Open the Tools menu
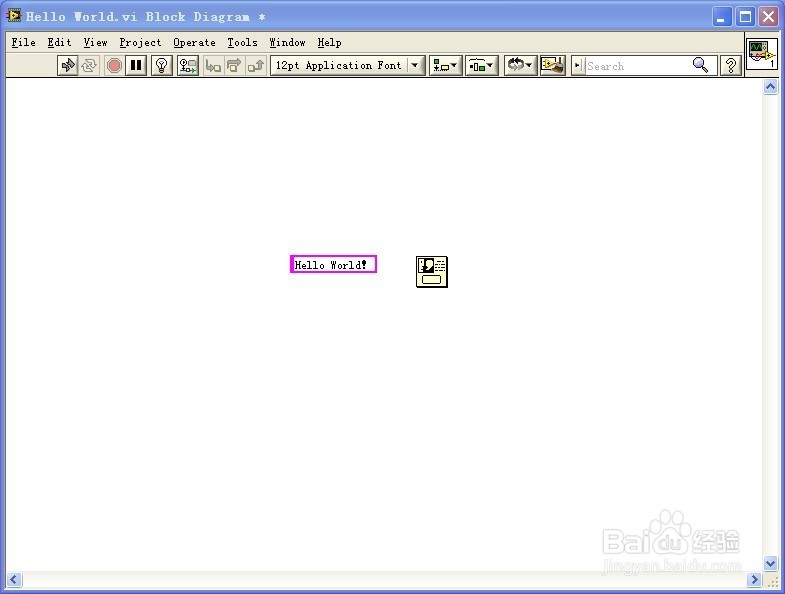Viewport: 785px width, 594px height. point(242,43)
